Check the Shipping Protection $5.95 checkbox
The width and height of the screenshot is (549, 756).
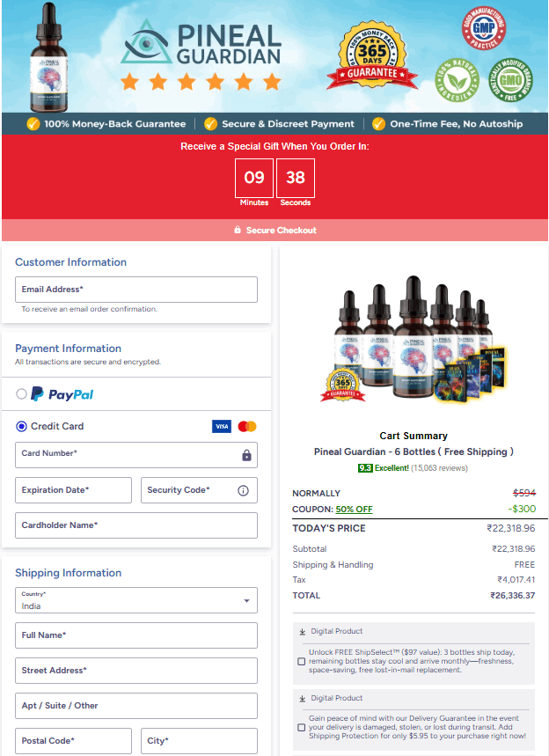coord(301,728)
